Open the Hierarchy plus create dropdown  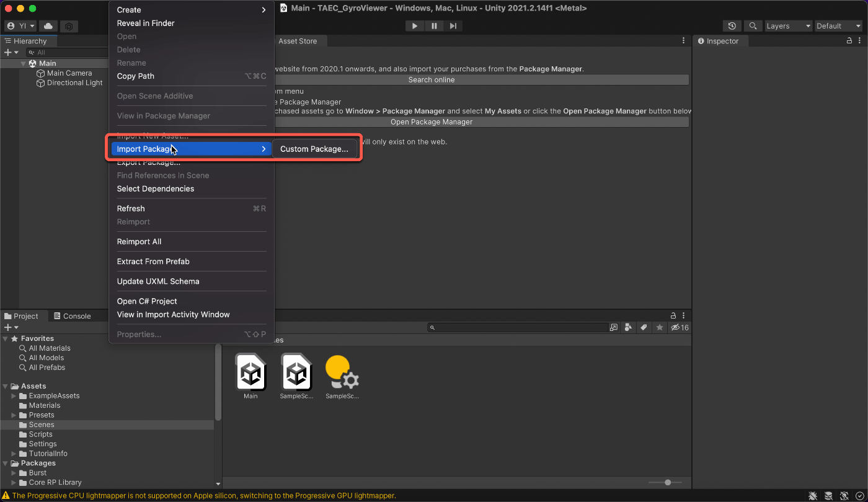(x=11, y=53)
